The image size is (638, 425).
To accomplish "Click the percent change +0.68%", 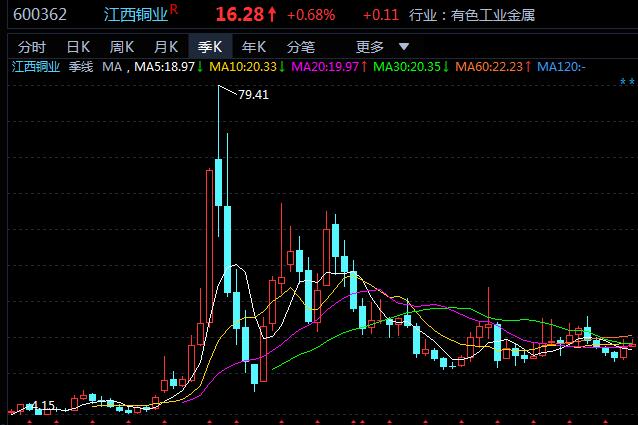I will 311,15.
